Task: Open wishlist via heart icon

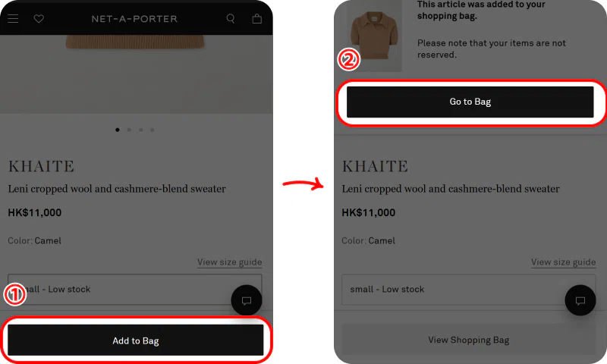Action: (39, 18)
